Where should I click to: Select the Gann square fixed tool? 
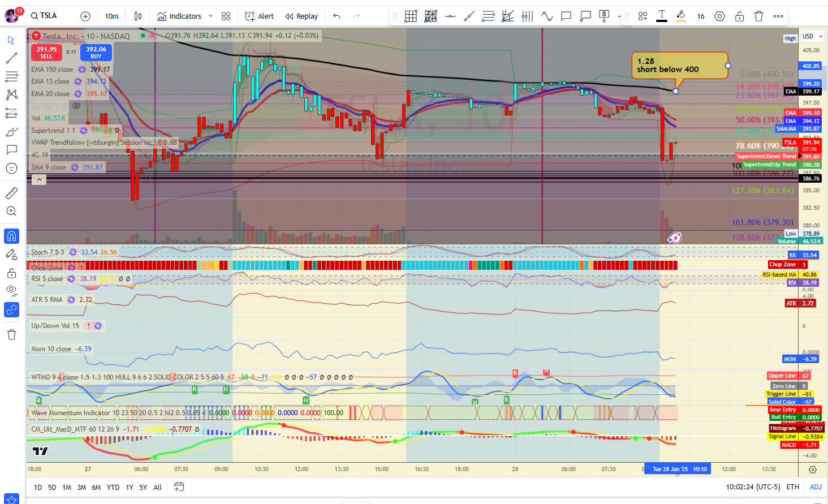coord(431,16)
